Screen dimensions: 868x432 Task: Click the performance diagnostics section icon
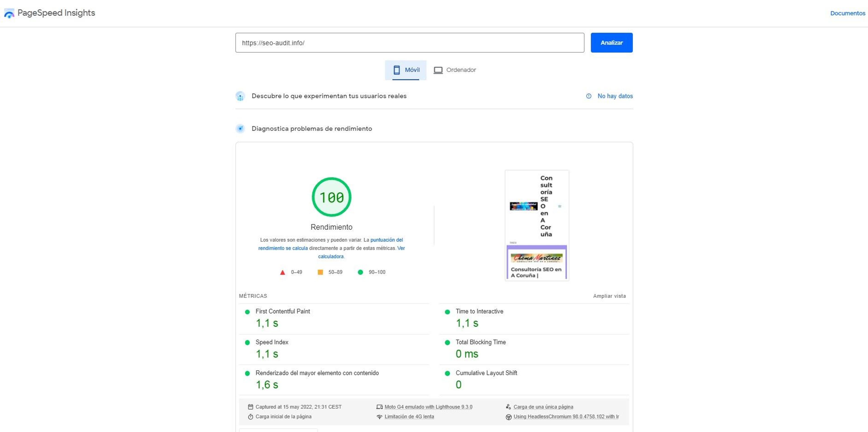pos(240,129)
